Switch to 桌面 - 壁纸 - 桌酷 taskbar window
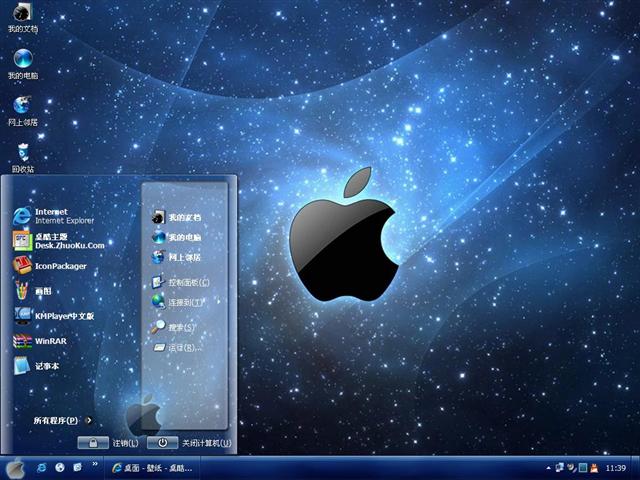The width and height of the screenshot is (640, 480). 152,468
